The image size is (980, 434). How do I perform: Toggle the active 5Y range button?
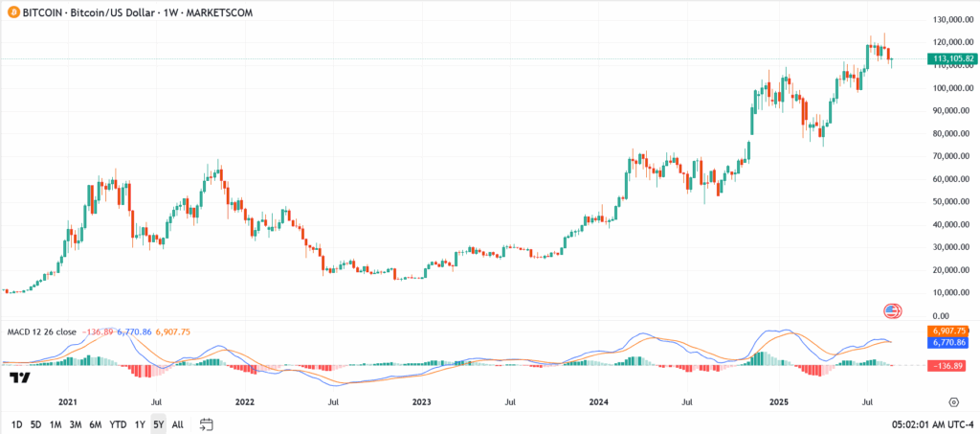158,424
